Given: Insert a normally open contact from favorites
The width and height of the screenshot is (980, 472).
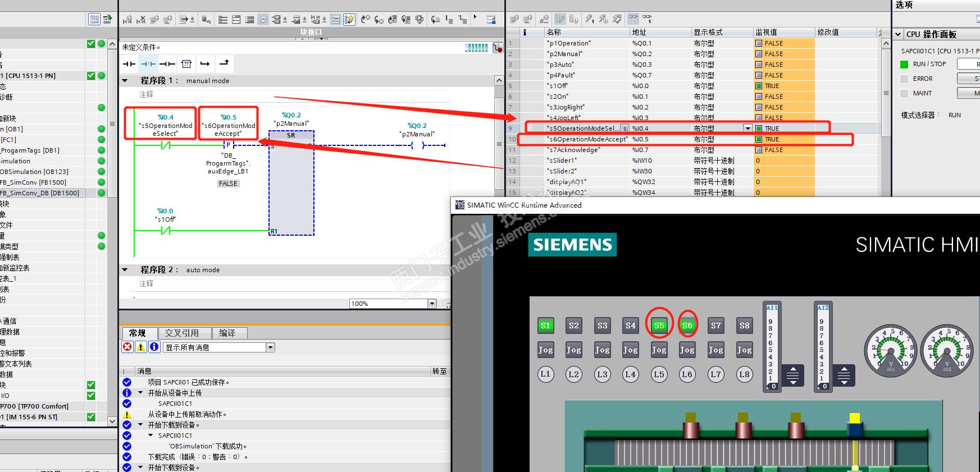Looking at the screenshot, I should (129, 64).
